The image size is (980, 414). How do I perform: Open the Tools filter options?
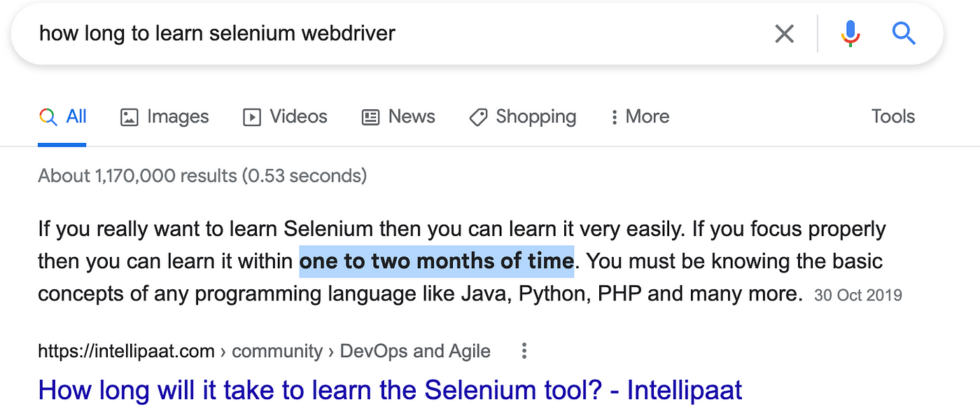893,116
